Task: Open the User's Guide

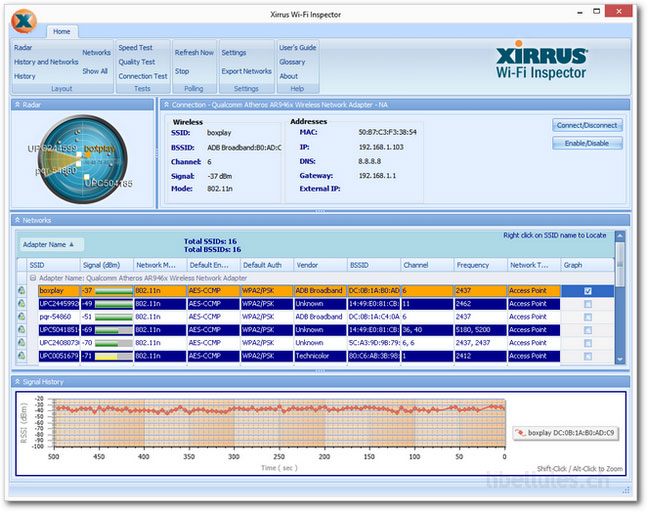Action: (298, 48)
